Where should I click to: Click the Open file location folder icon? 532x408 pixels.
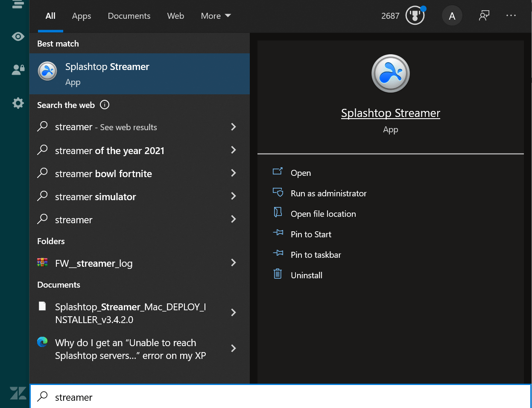pos(278,213)
